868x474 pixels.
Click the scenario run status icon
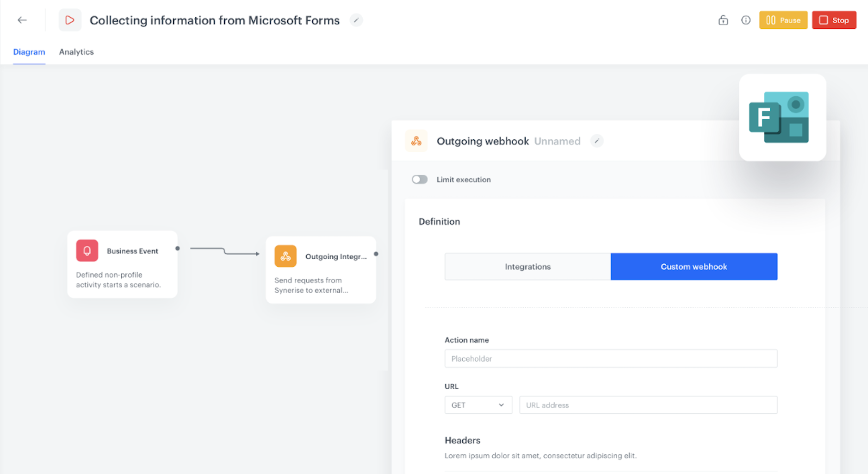pyautogui.click(x=70, y=20)
